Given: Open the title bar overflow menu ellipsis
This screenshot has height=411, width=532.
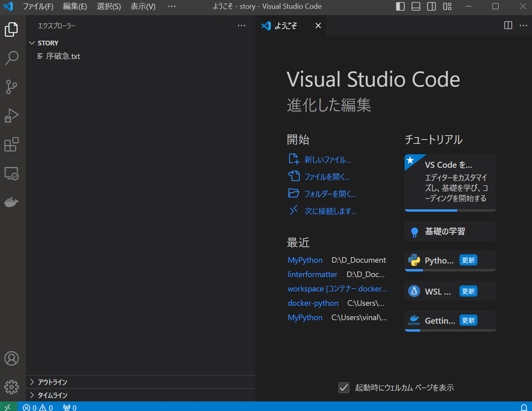Looking at the screenshot, I should coord(172,7).
